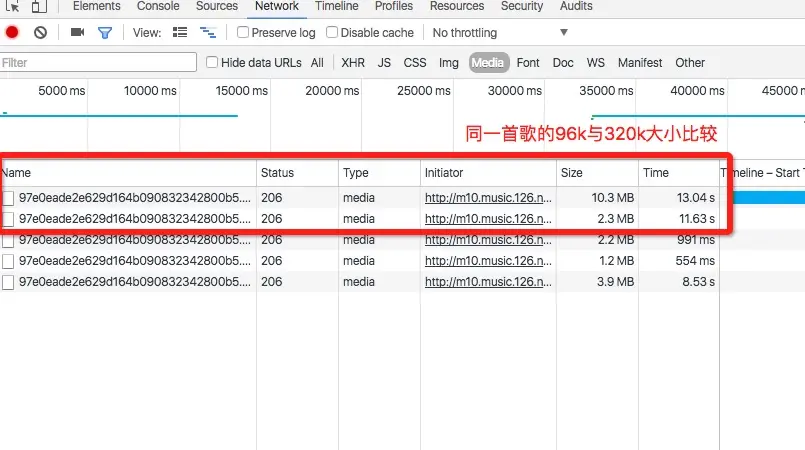Screen dimensions: 805x450
Task: Filter requests by Img
Action: pyautogui.click(x=449, y=63)
